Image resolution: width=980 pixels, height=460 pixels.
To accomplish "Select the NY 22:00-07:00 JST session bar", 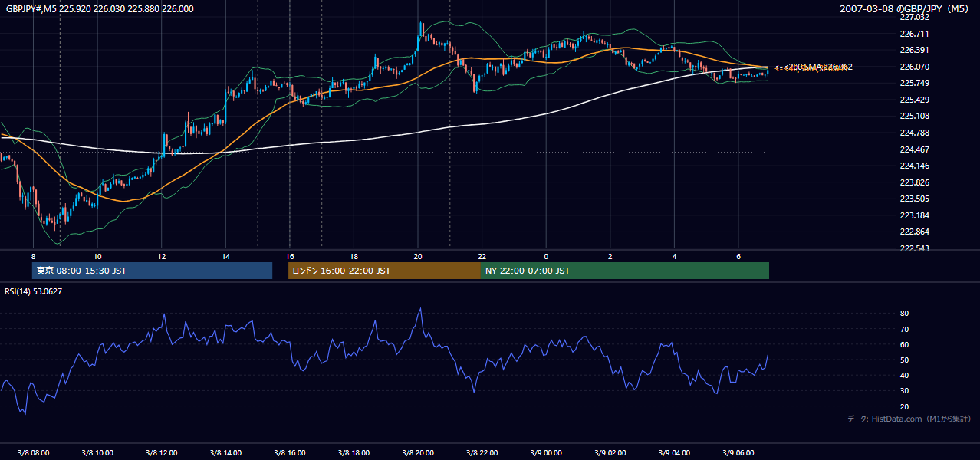I will (625, 271).
